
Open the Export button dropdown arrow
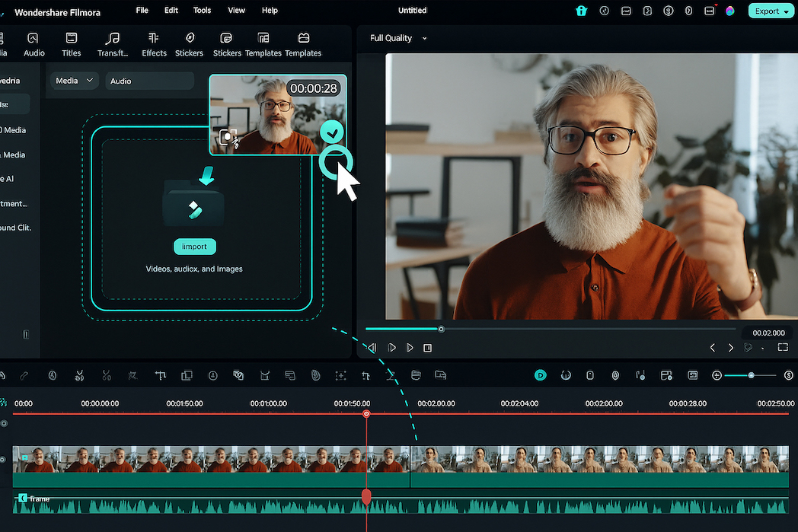click(x=787, y=11)
